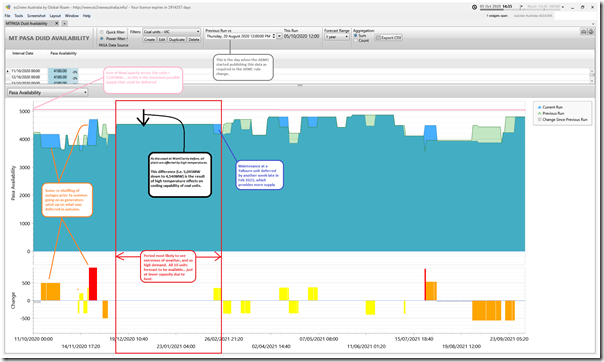The image size is (604, 362).
Task: Expand the Forecast Range 1 year dropdown
Action: click(337, 37)
